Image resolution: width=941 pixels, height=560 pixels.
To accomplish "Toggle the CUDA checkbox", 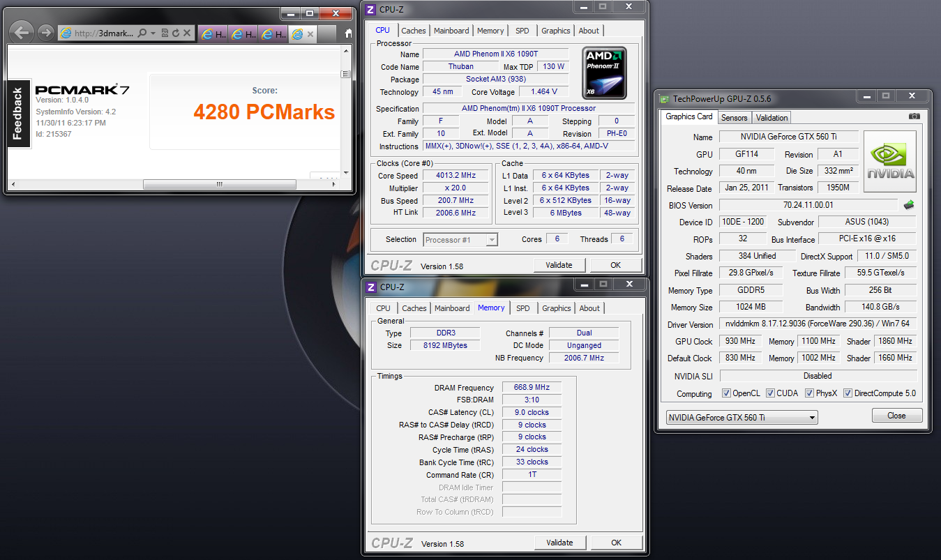I will coord(769,393).
